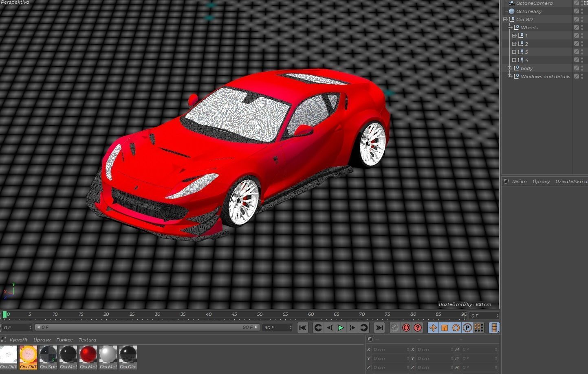Expand the Windows and details group
The height and width of the screenshot is (374, 588).
click(510, 77)
